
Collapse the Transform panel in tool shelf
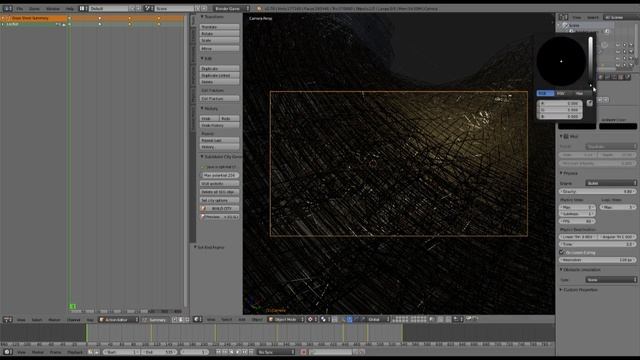click(x=202, y=17)
